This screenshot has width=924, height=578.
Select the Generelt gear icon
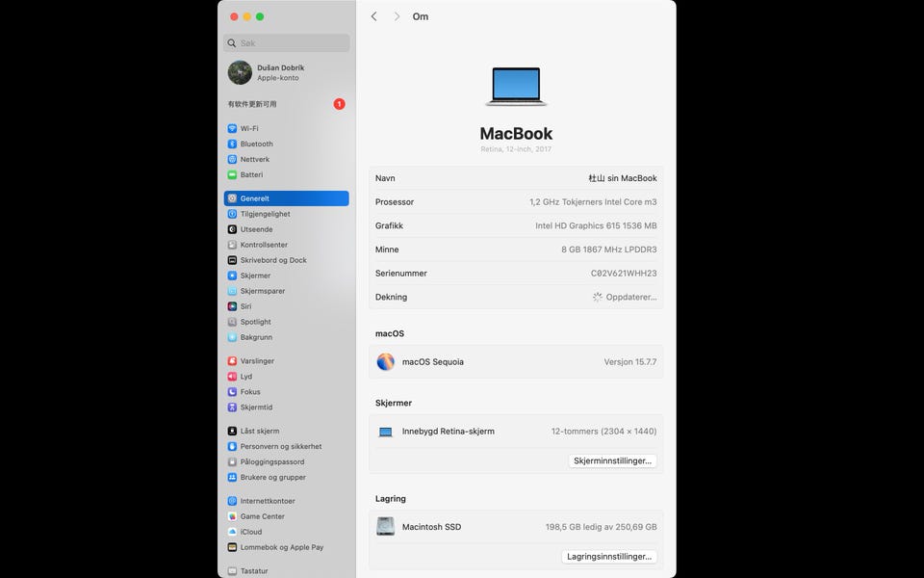[x=232, y=198]
